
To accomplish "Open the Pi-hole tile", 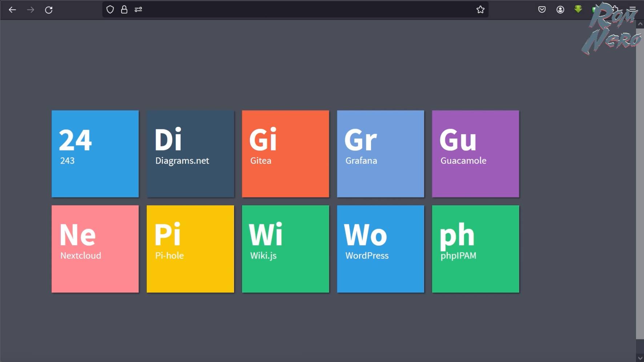I will [190, 249].
